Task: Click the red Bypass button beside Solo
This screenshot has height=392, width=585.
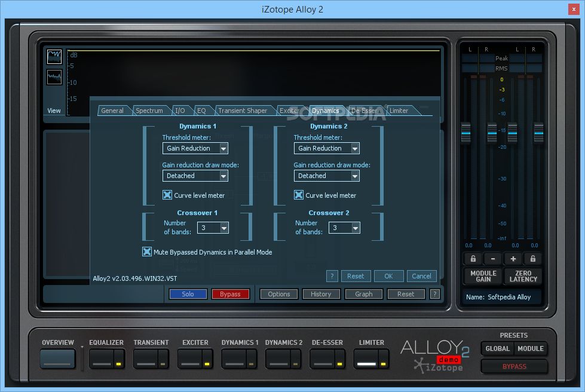Action: (230, 294)
